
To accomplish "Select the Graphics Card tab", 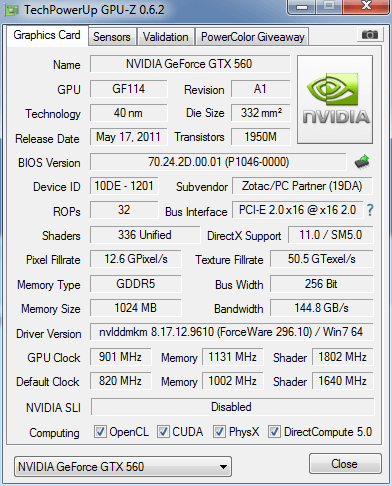I will tap(47, 35).
